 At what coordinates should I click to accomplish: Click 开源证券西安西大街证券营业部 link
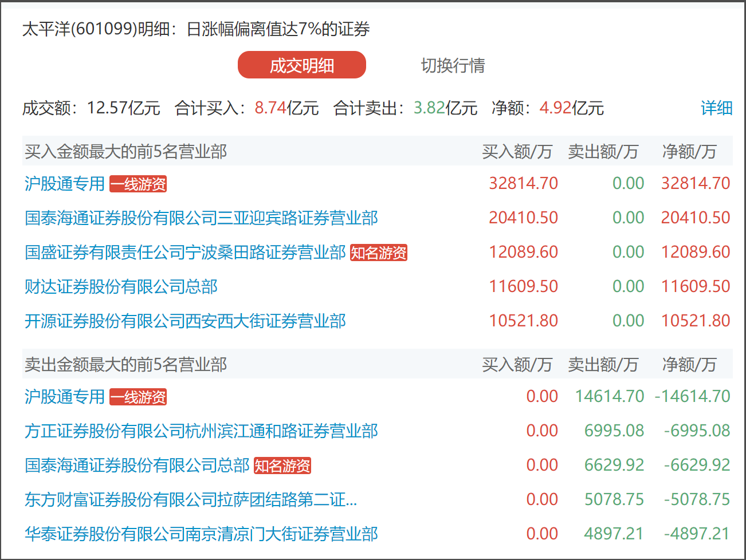pyautogui.click(x=185, y=321)
